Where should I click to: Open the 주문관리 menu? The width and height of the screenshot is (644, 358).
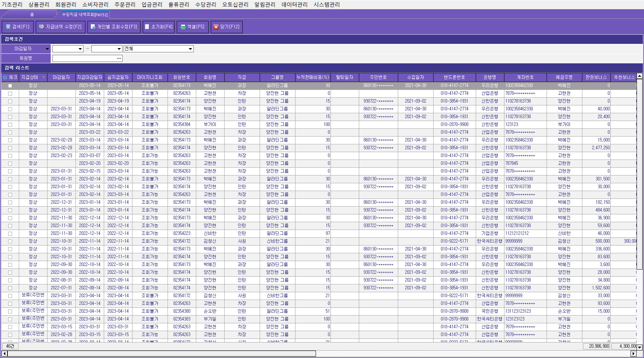125,5
